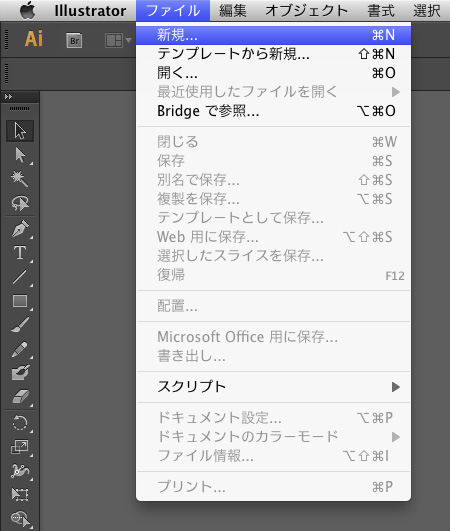Click Web 用に保存... menu item
Viewport: 450px width, 531px height.
(x=274, y=237)
